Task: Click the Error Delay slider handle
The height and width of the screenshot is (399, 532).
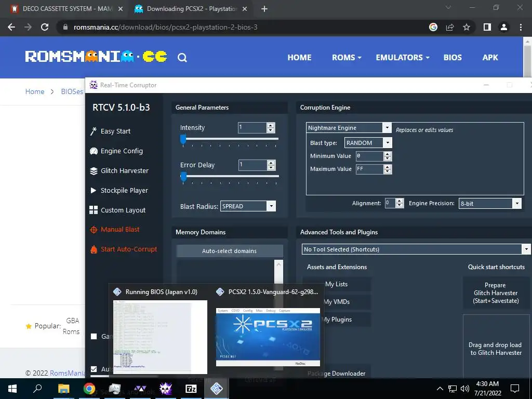Action: click(x=183, y=177)
